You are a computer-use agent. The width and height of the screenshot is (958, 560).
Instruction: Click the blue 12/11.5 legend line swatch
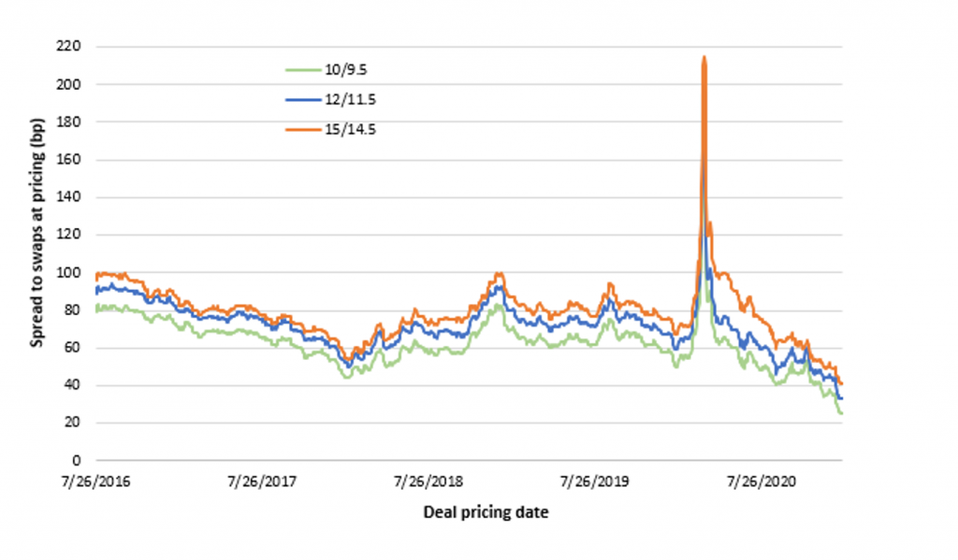(x=304, y=97)
